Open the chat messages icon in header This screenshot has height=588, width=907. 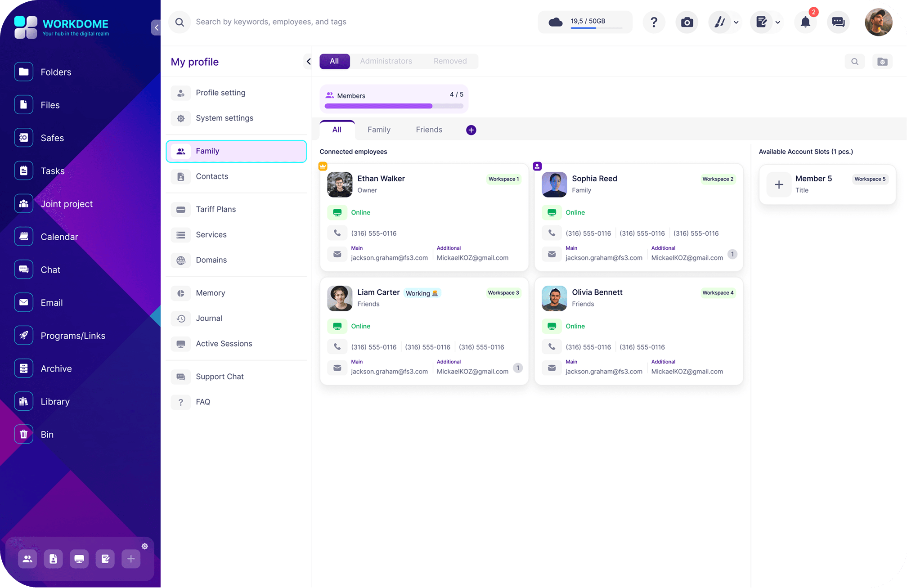coord(838,22)
